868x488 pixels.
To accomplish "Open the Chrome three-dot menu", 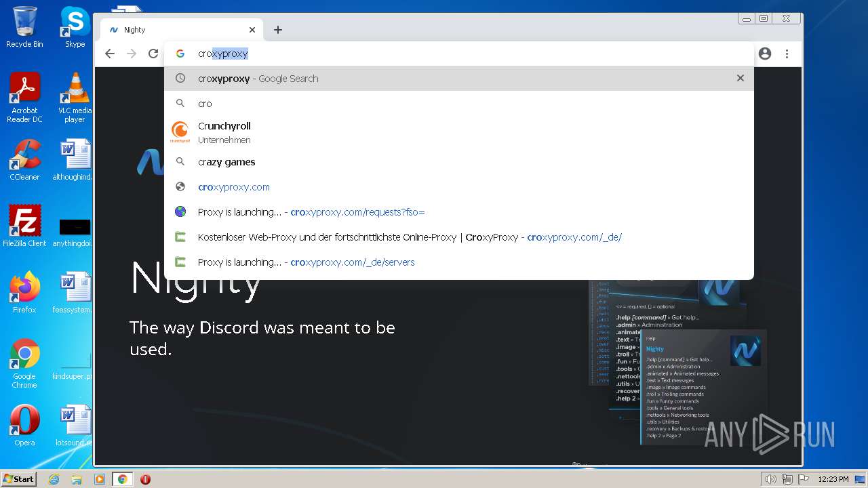I will point(787,54).
